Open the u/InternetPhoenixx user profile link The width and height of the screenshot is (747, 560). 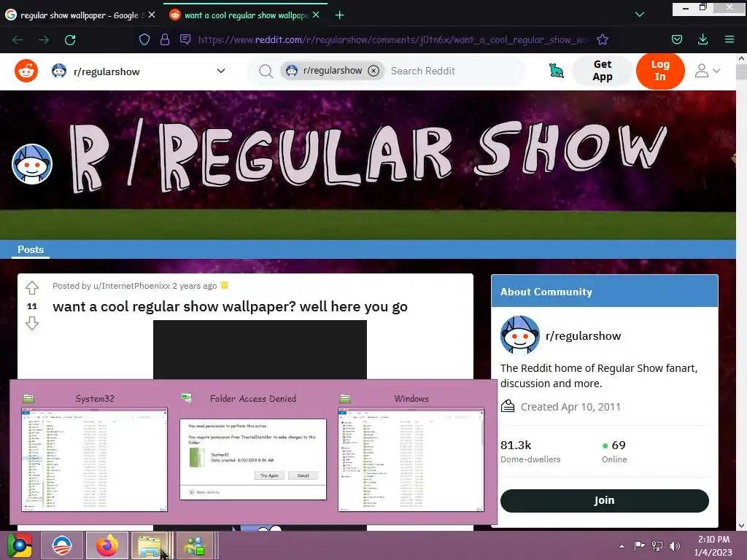pyautogui.click(x=131, y=286)
